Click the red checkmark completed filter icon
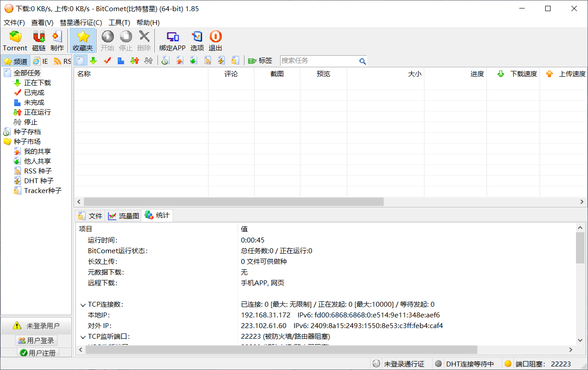 107,61
